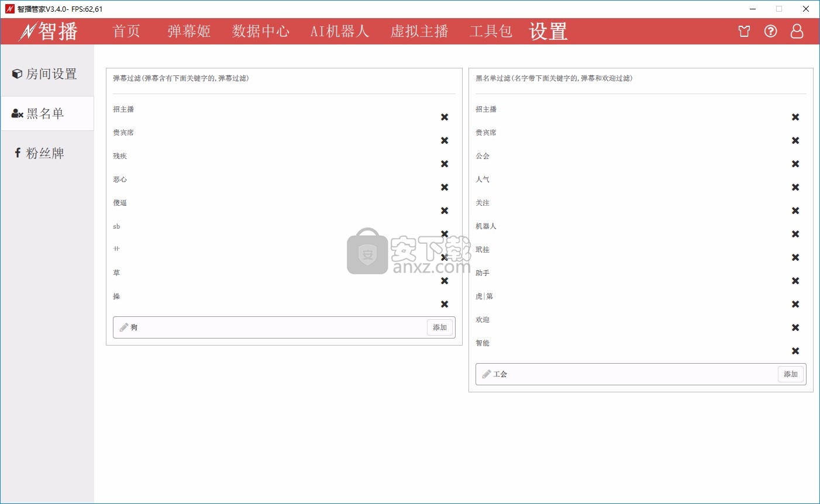Remove the 公会 blacklist keyword
This screenshot has width=820, height=504.
pyautogui.click(x=795, y=164)
